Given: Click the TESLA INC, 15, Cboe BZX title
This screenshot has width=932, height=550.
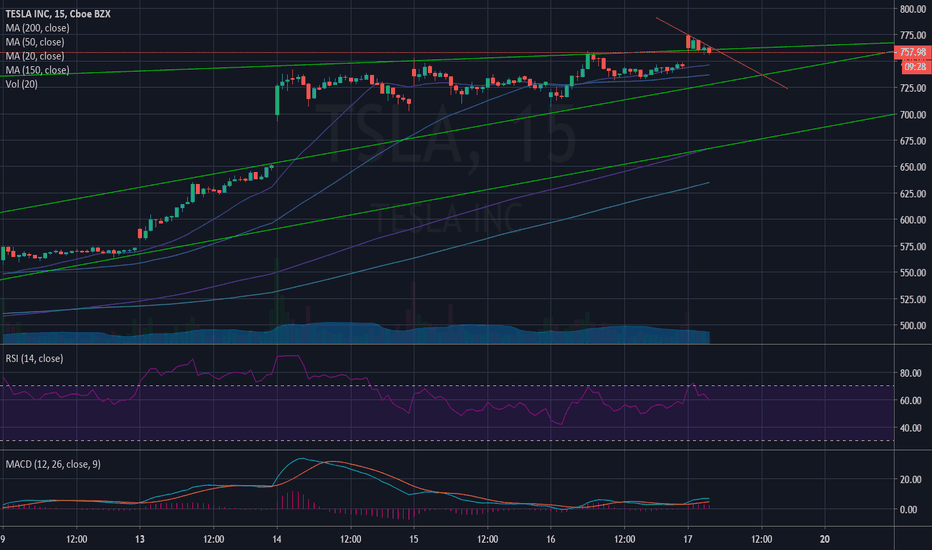Looking at the screenshot, I should pos(58,14).
